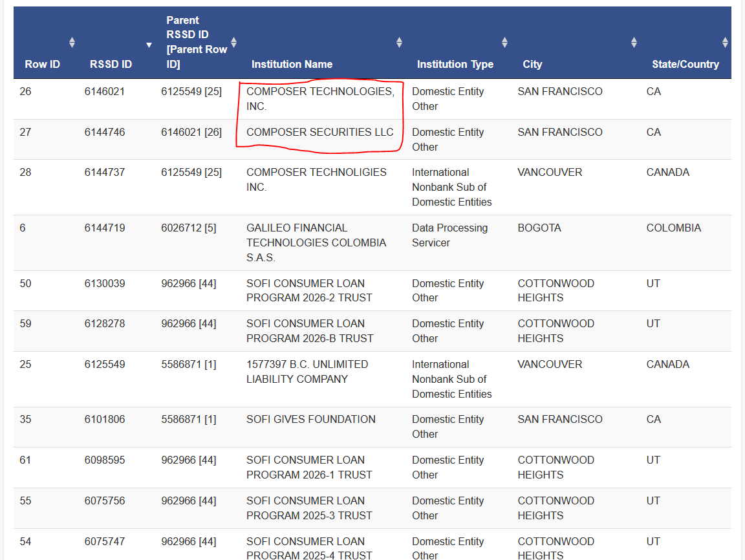Click the City column header

532,64
